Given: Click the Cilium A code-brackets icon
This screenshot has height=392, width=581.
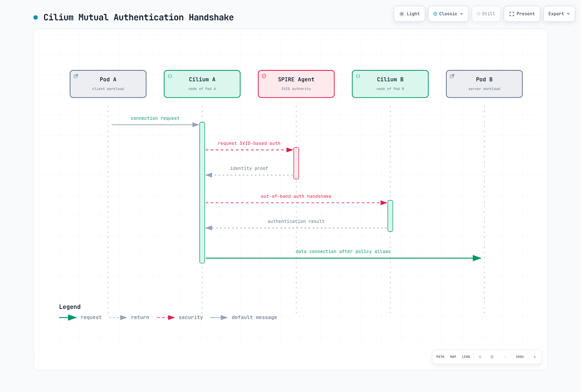Looking at the screenshot, I should pyautogui.click(x=170, y=76).
